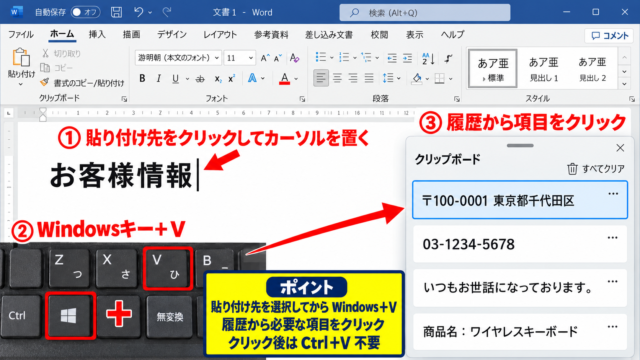Open the ヘルプ tab
640x360 pixels.
(452, 35)
